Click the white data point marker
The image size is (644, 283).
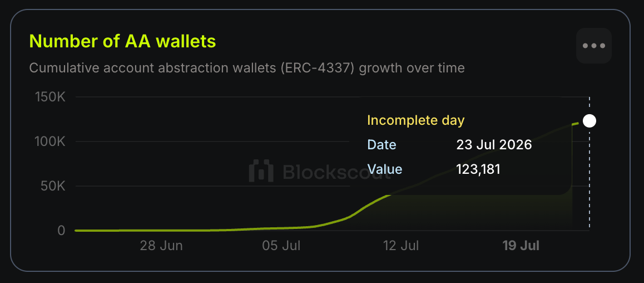(589, 121)
